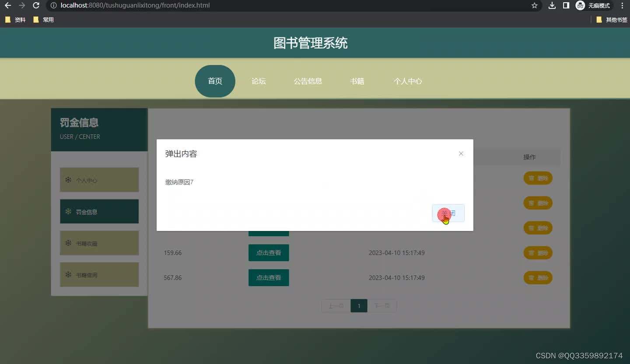Open the Chrome three-dot menu
The height and width of the screenshot is (364, 630).
pos(622,6)
